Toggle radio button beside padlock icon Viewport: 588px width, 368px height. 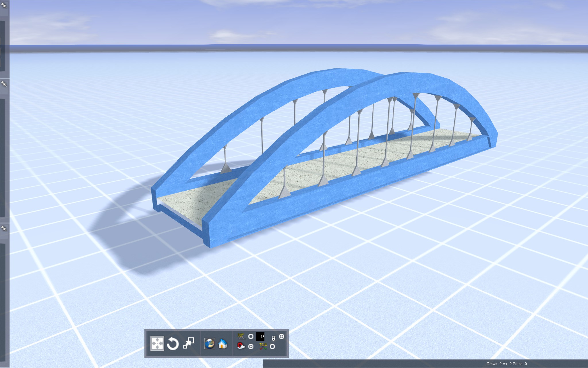282,336
